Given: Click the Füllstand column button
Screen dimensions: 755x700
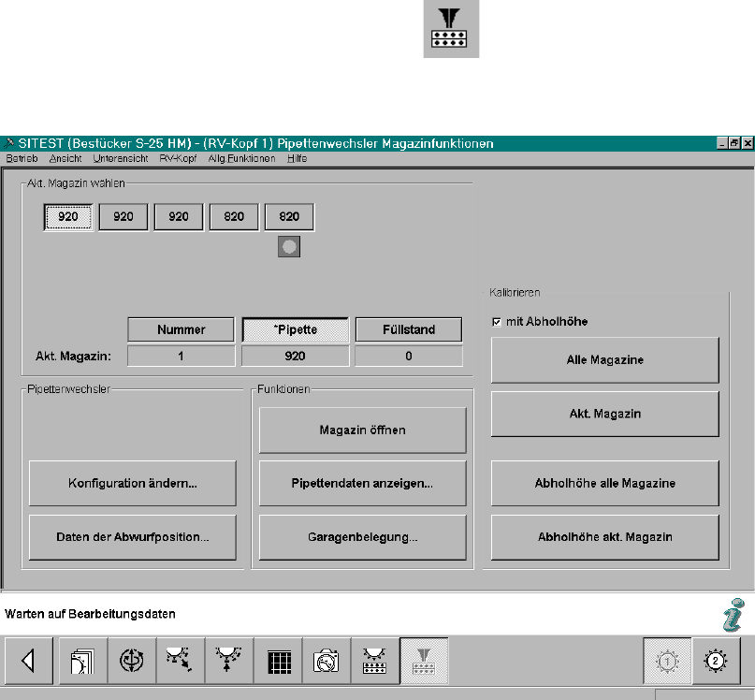Looking at the screenshot, I should point(409,329).
